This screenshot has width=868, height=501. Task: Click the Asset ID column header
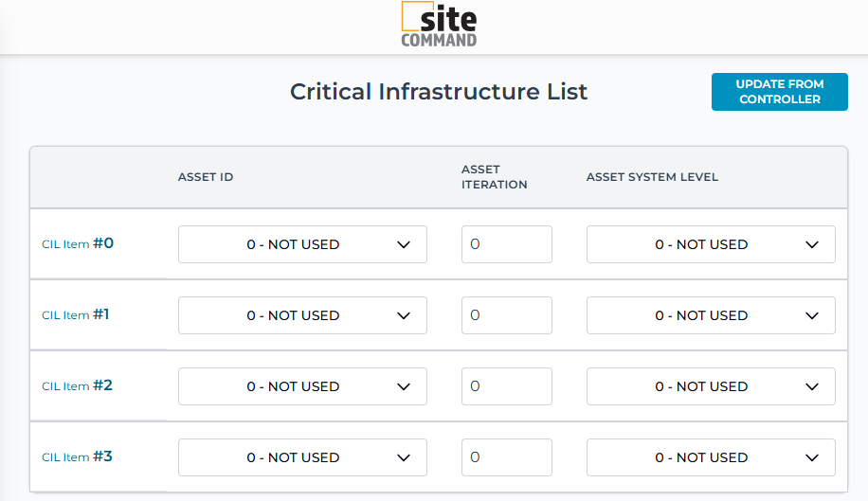click(206, 177)
